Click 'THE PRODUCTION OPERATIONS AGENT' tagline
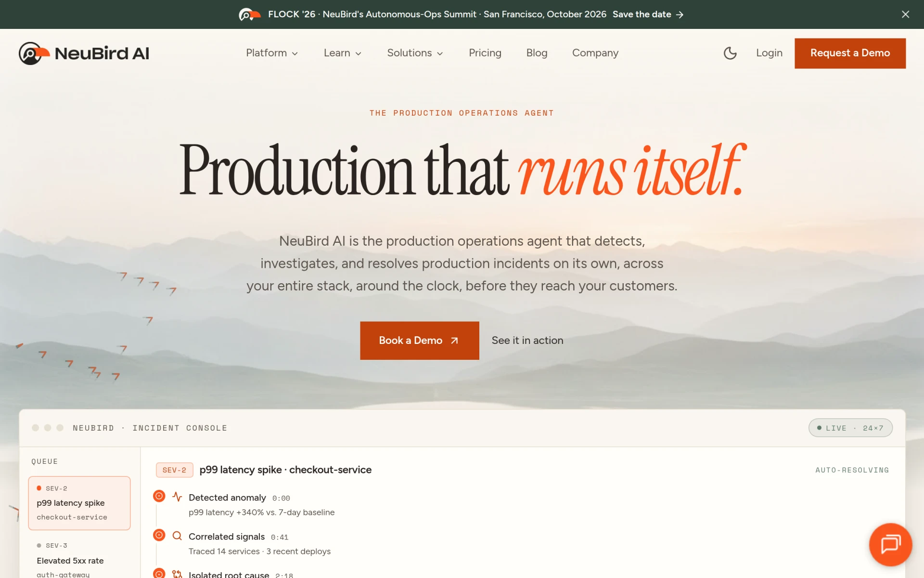 point(462,113)
